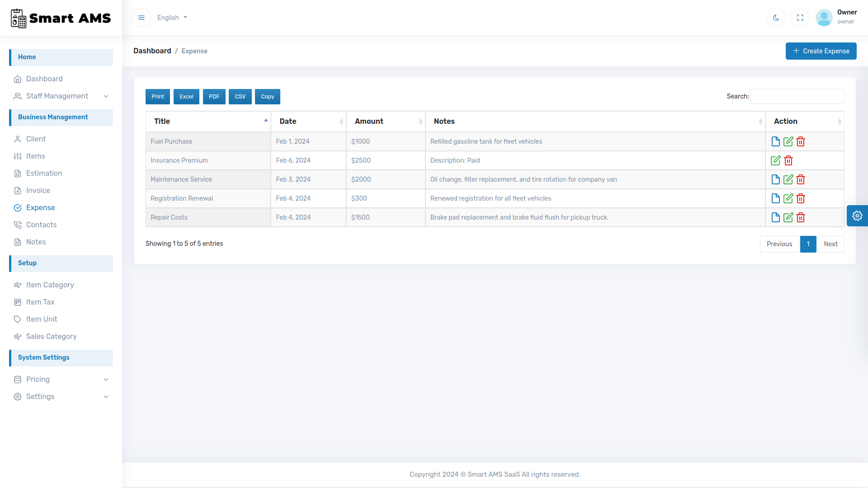This screenshot has width=868, height=488.
Task: Open the English language dropdown
Action: click(171, 18)
